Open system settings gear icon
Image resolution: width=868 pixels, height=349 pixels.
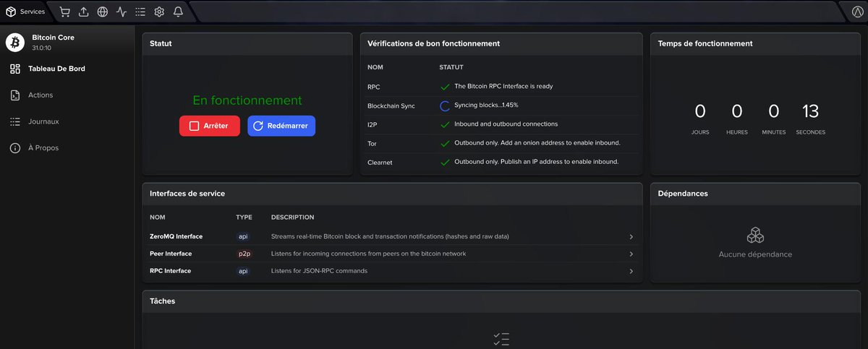click(159, 12)
